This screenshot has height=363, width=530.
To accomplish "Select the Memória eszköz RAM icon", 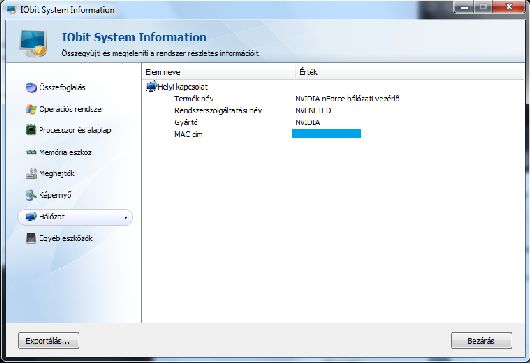I will tap(31, 152).
